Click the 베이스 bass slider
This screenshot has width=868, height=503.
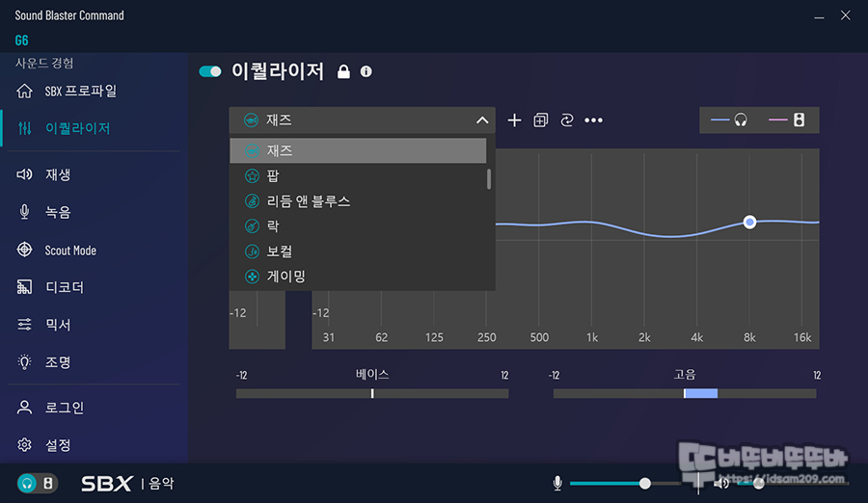tap(372, 393)
